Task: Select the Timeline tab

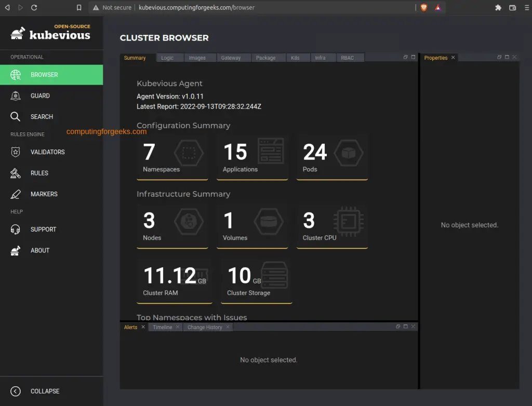Action: coord(163,327)
